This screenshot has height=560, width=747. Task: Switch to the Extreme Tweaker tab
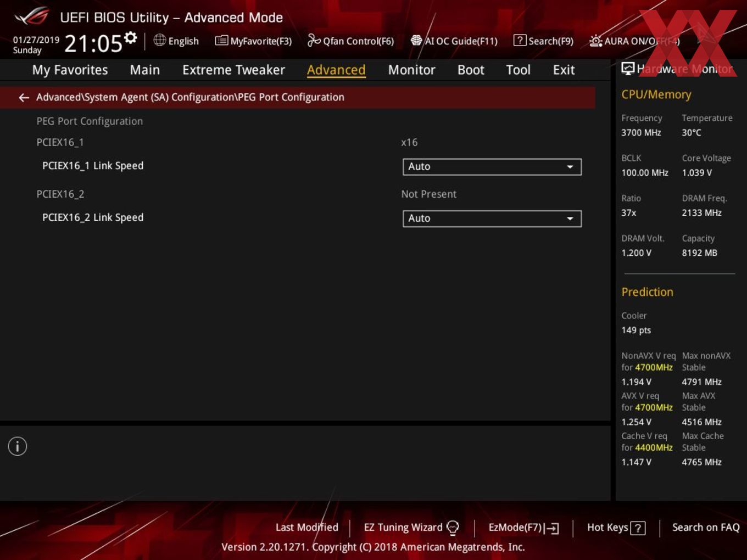(233, 70)
